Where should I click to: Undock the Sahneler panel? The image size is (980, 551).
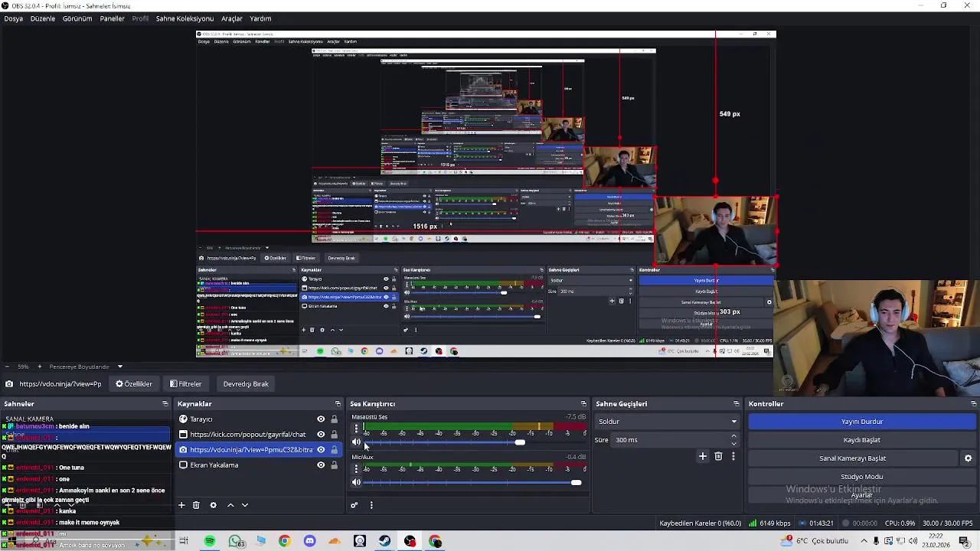165,403
